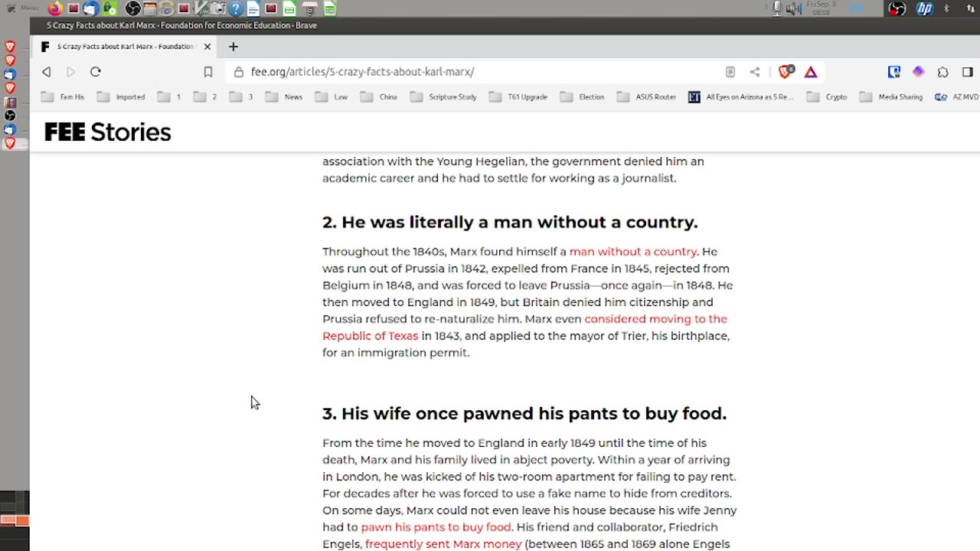The image size is (980, 551).
Task: Open the Crypto bookmarks folder
Action: click(x=827, y=97)
